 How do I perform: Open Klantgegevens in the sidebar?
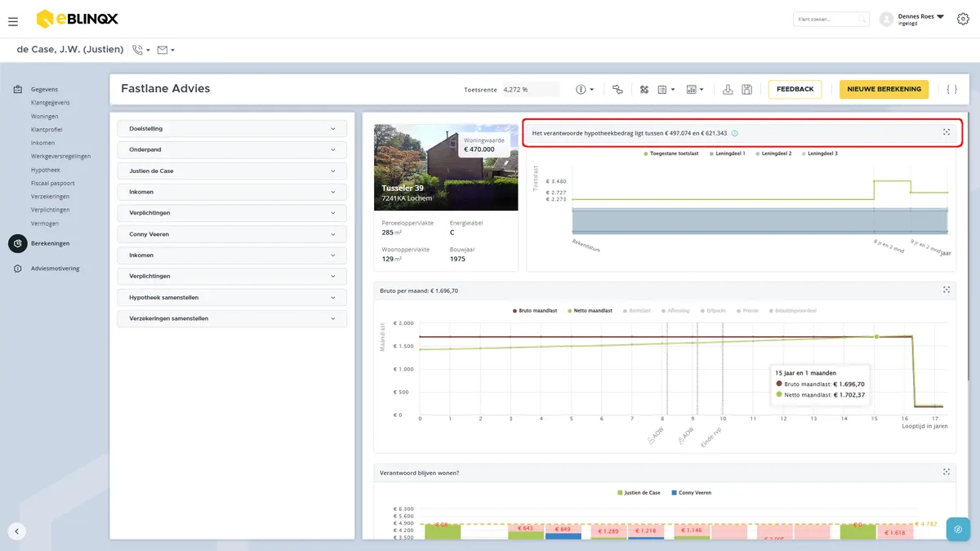tap(50, 103)
